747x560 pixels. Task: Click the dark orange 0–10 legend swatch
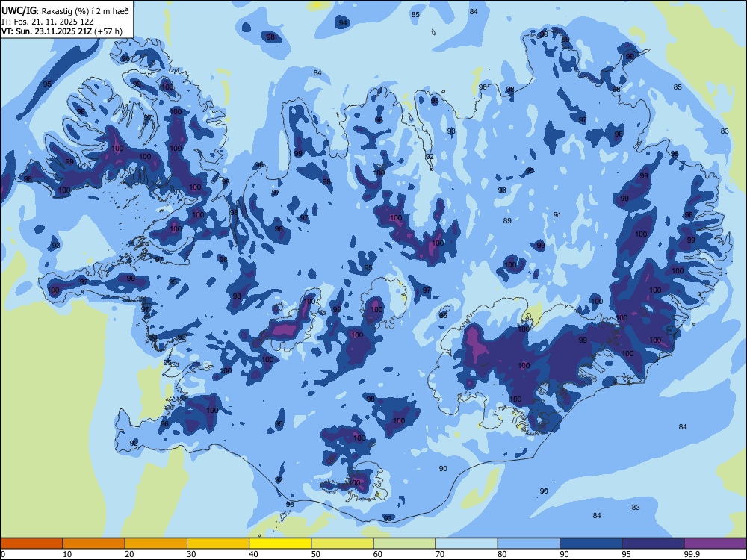click(x=31, y=544)
